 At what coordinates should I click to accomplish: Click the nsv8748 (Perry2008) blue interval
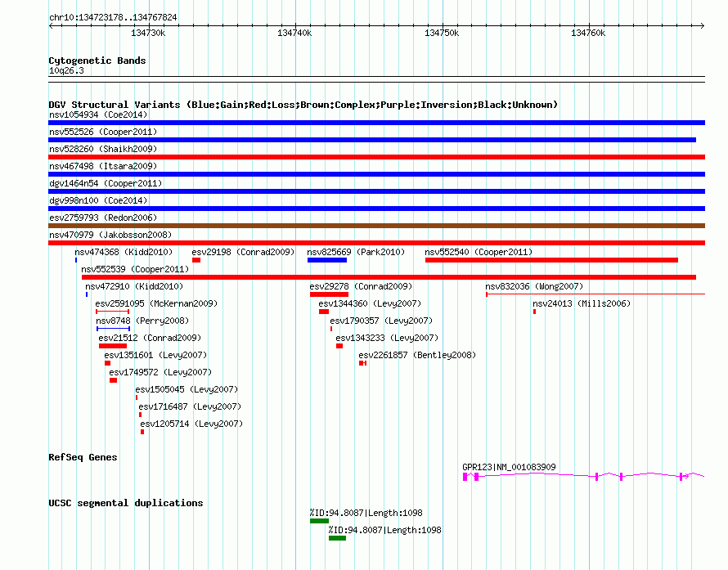[x=113, y=329]
